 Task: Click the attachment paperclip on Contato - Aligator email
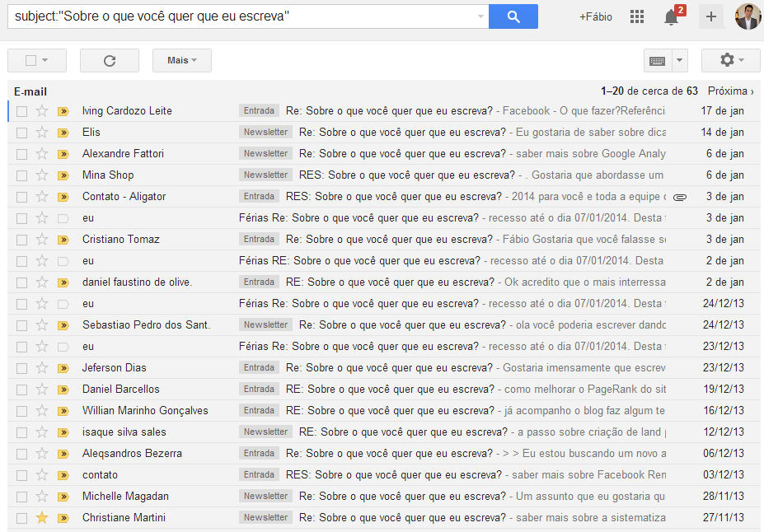pos(679,197)
